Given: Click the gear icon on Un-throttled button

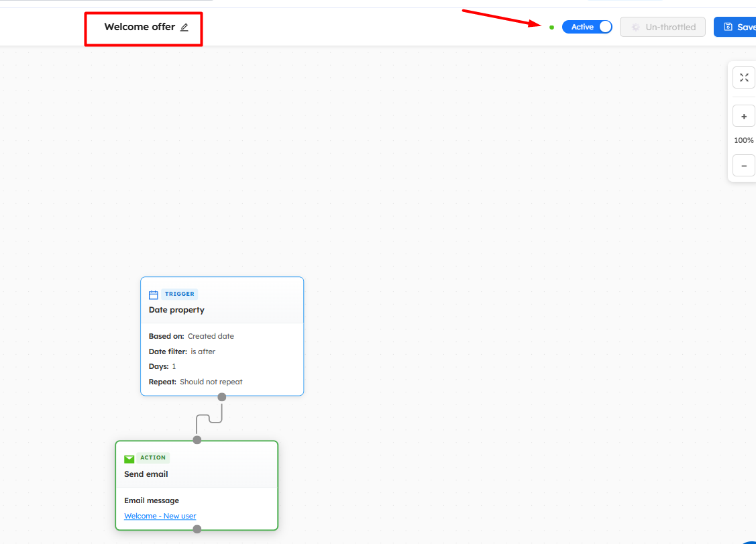Looking at the screenshot, I should (x=636, y=28).
